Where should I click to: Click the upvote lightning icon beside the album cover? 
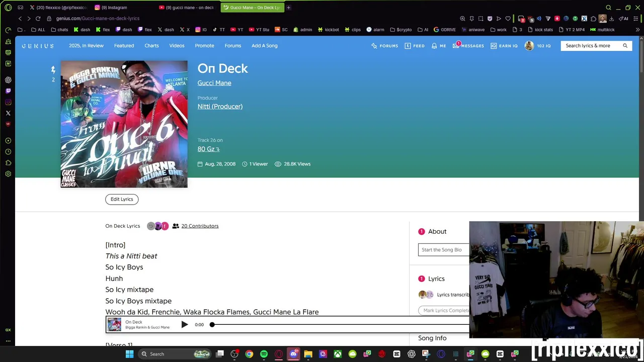(53, 70)
